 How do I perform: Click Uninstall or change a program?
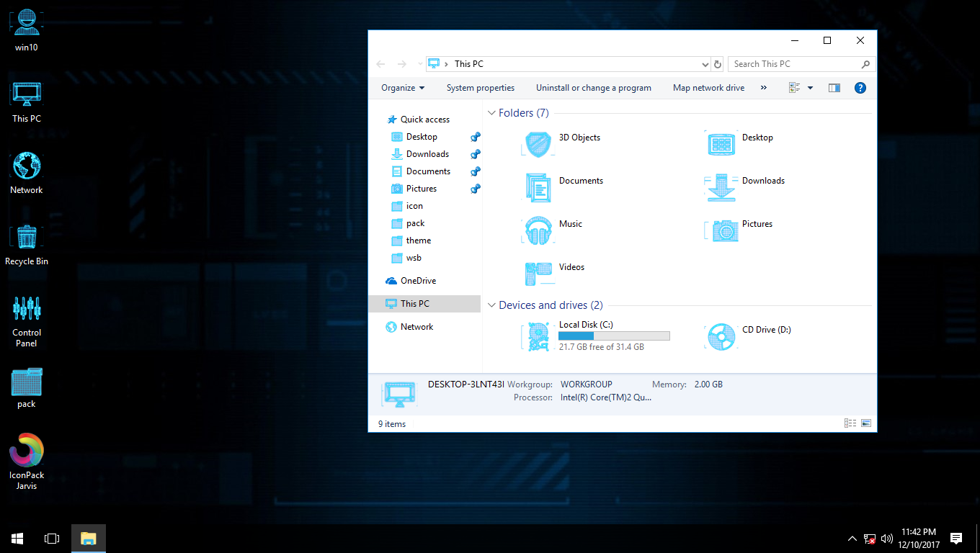pyautogui.click(x=593, y=87)
